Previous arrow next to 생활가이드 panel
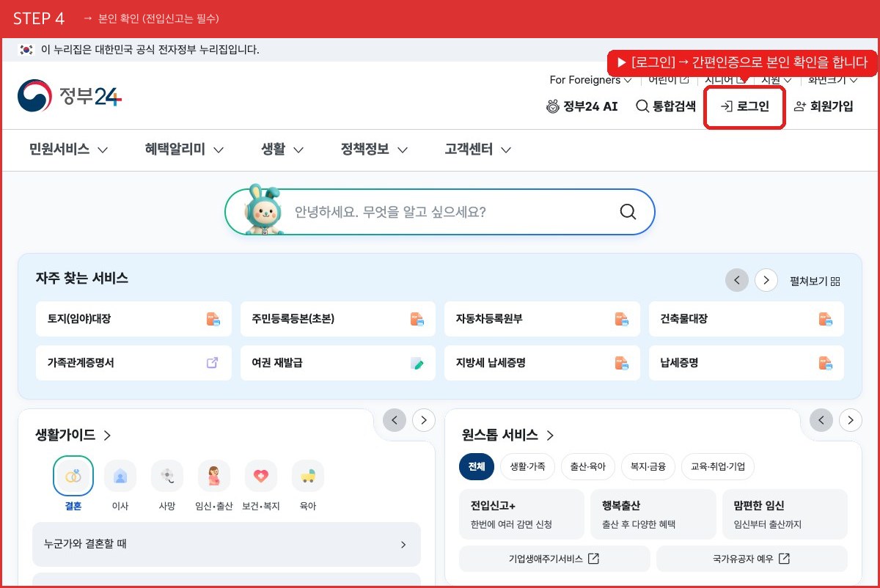This screenshot has width=880, height=588. (x=395, y=420)
